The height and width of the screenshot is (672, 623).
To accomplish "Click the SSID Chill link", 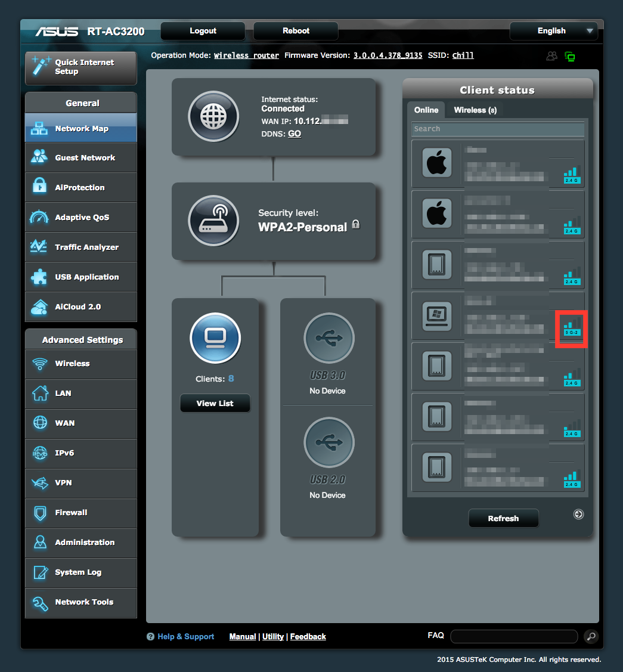I will [x=463, y=55].
